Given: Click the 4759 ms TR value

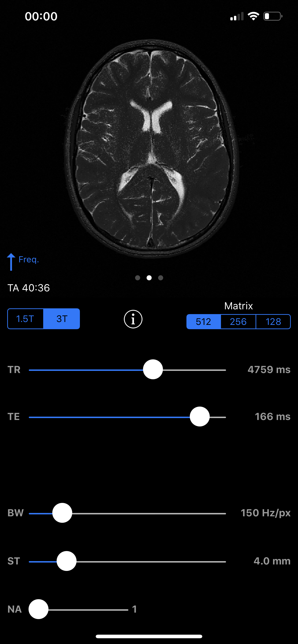Looking at the screenshot, I should click(269, 369).
